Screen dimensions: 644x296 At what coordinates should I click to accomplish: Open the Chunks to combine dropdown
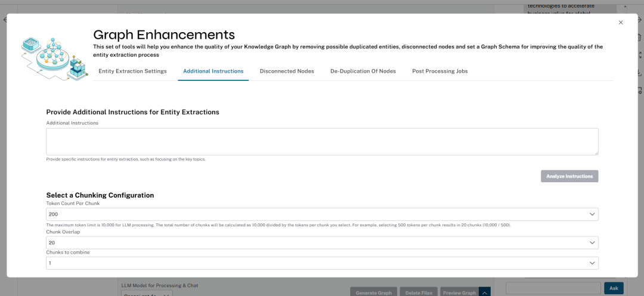click(322, 263)
